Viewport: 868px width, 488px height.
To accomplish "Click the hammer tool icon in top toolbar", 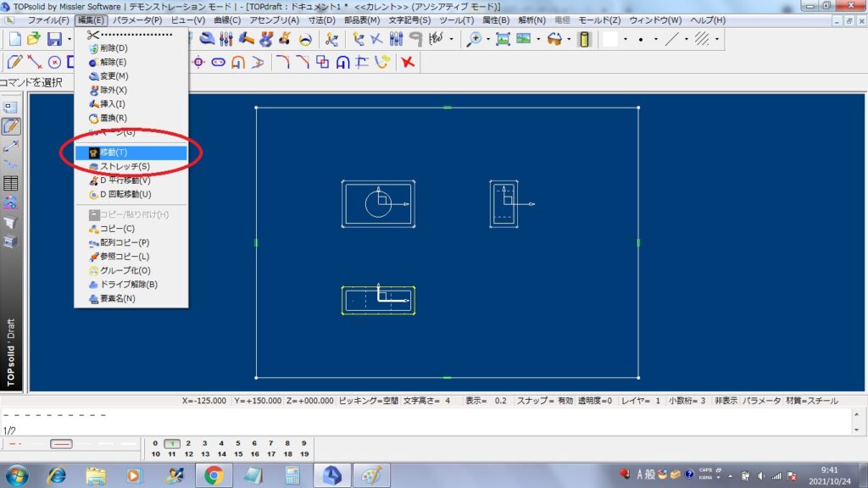I will click(247, 39).
